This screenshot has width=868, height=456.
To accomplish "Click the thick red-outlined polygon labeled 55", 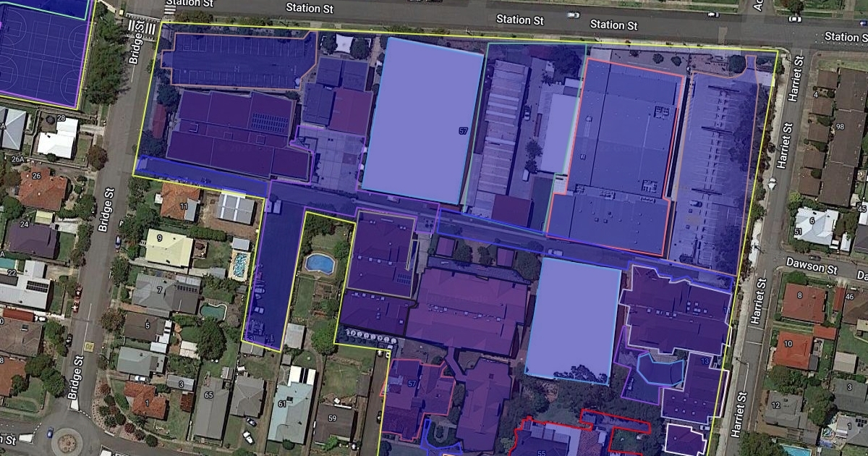I will point(541,442).
